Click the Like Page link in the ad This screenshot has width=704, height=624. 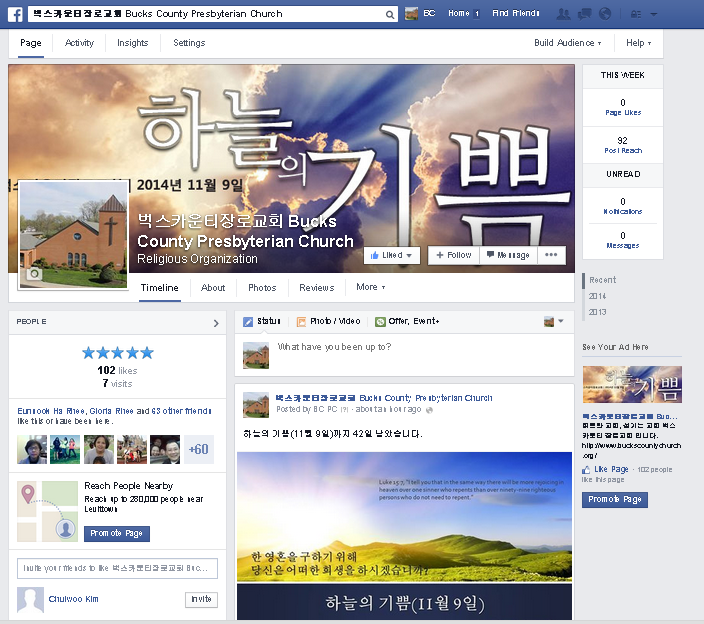612,470
